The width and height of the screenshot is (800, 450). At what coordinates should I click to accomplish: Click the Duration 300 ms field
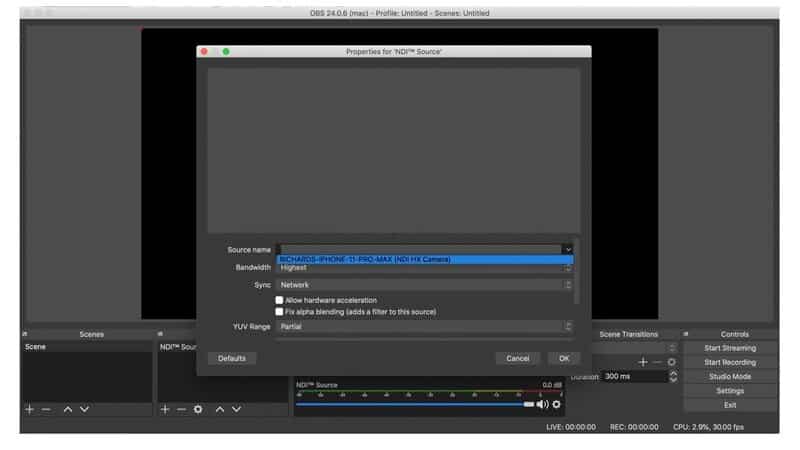[635, 377]
